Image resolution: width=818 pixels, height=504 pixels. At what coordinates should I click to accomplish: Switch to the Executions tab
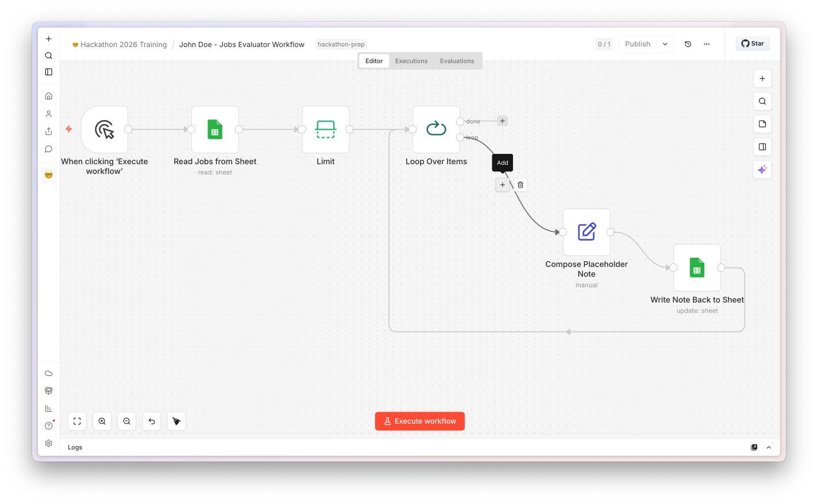tap(411, 61)
